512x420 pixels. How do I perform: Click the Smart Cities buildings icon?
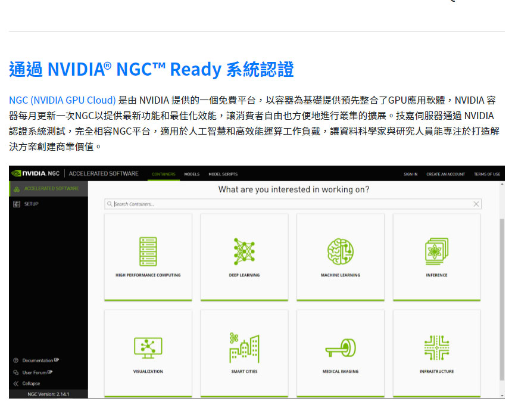tap(244, 348)
